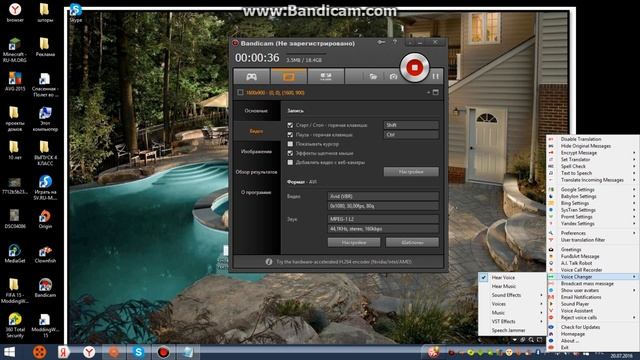Click the MPEG-1 L2 audio codec field
The height and width of the screenshot is (360, 640).
pos(383,219)
